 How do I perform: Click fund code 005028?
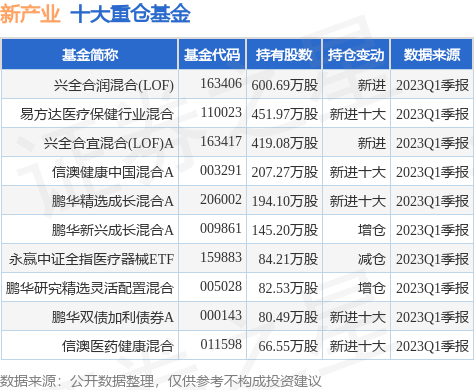coord(221,286)
